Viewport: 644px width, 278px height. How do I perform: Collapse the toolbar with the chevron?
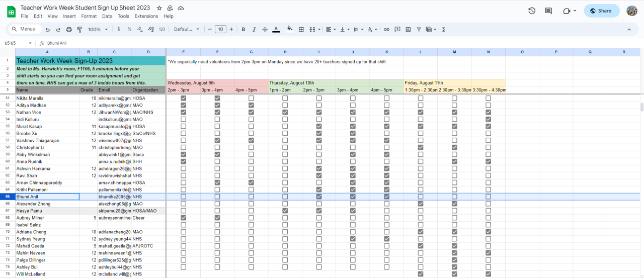[629, 30]
